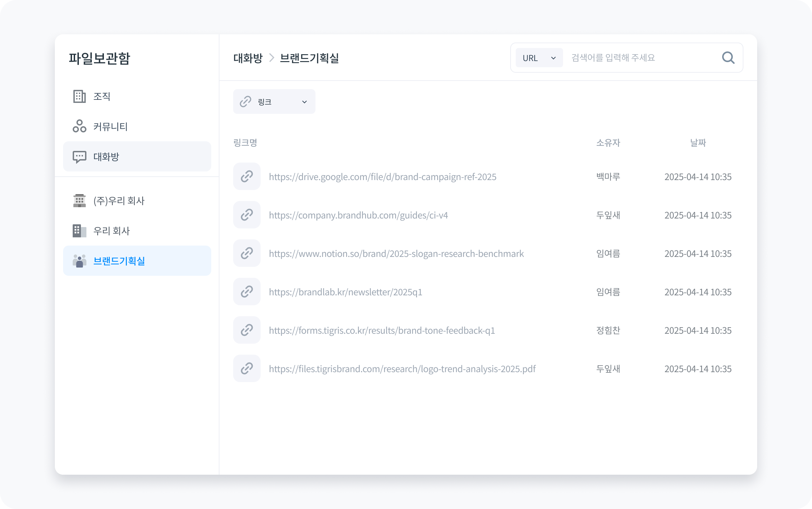Image resolution: width=812 pixels, height=509 pixels.
Task: Click the 조직 building icon in sidebar
Action: (80, 96)
